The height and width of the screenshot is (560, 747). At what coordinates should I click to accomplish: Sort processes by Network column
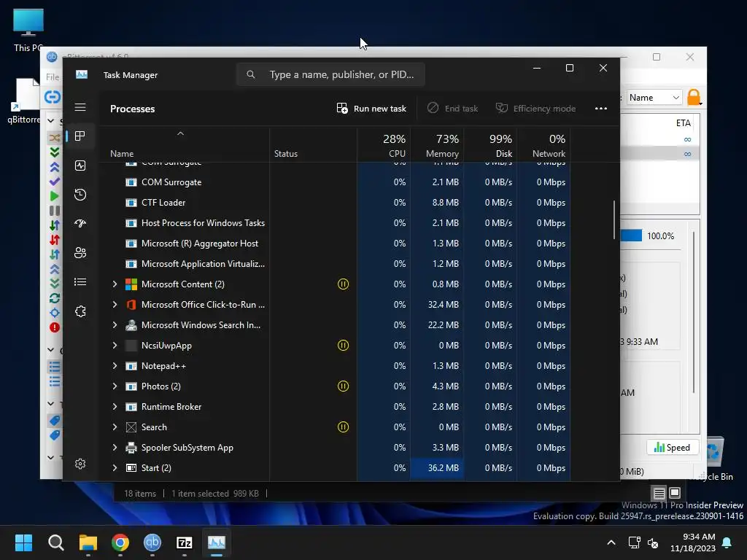(x=543, y=145)
